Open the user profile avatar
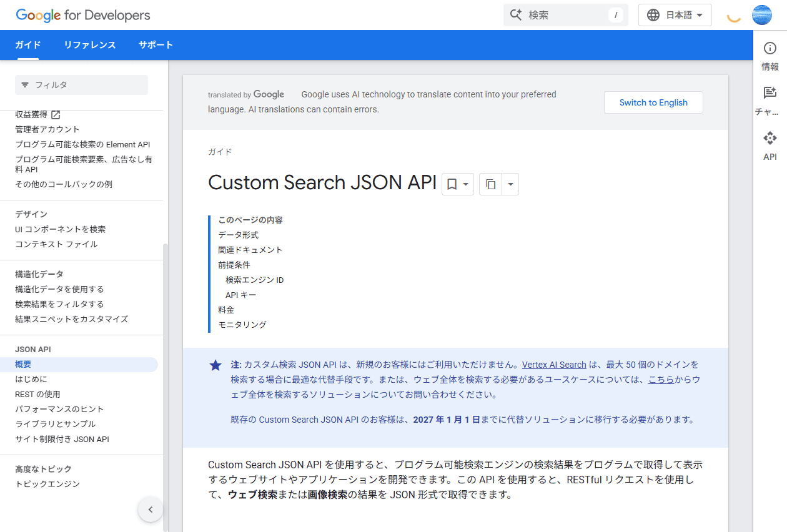The image size is (787, 532). (762, 15)
